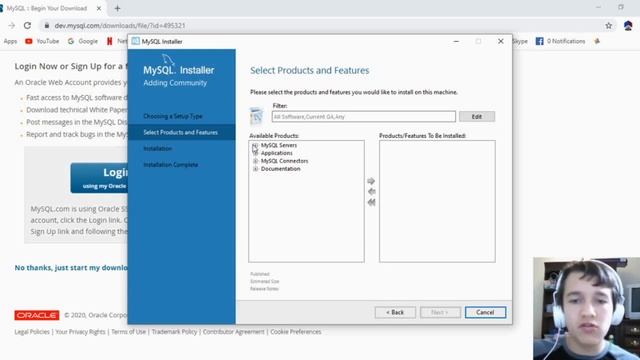This screenshot has height=360, width=640.
Task: Reload the page in Chrome
Action: 27,25
